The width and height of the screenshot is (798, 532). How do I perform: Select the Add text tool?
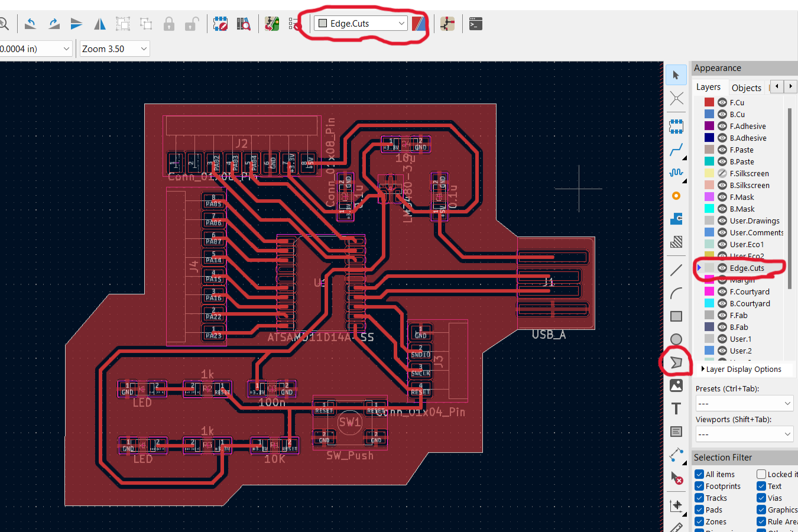[x=676, y=408]
